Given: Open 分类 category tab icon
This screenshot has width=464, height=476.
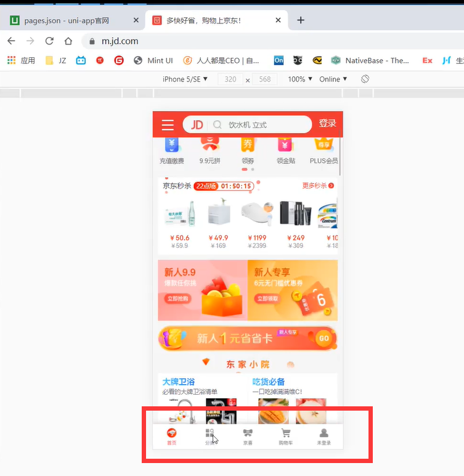Looking at the screenshot, I should tap(210, 433).
